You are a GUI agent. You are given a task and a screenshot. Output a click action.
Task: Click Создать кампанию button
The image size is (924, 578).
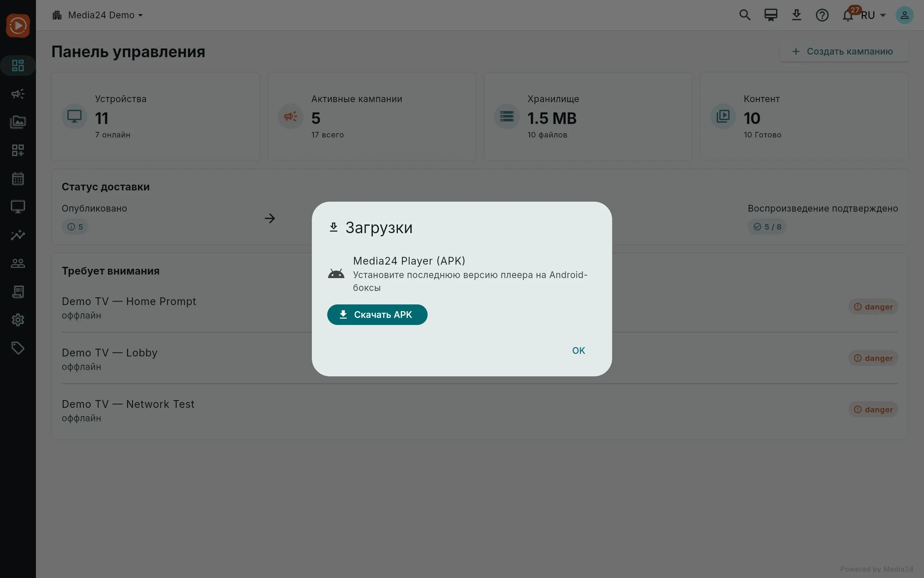click(844, 51)
